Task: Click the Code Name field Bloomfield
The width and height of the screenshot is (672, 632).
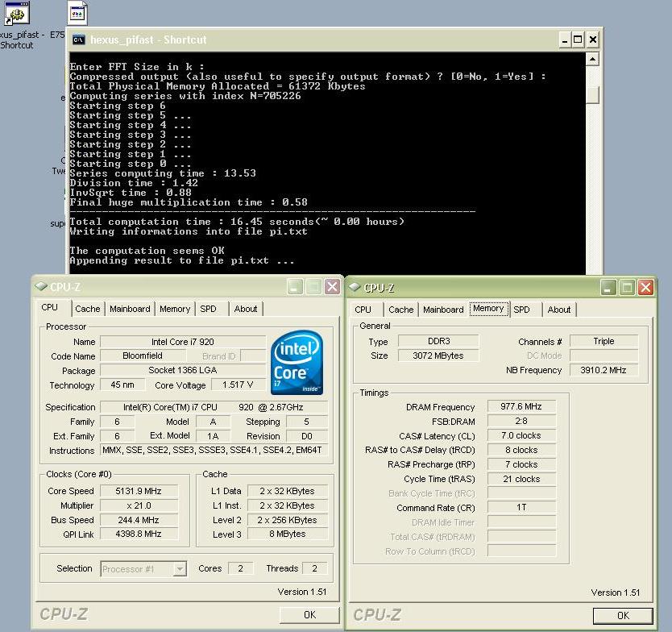Action: [x=143, y=355]
